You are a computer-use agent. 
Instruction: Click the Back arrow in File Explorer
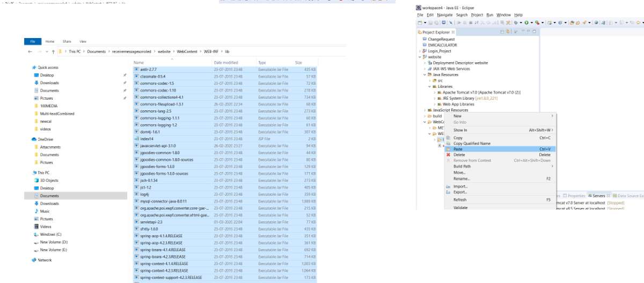pyautogui.click(x=30, y=51)
